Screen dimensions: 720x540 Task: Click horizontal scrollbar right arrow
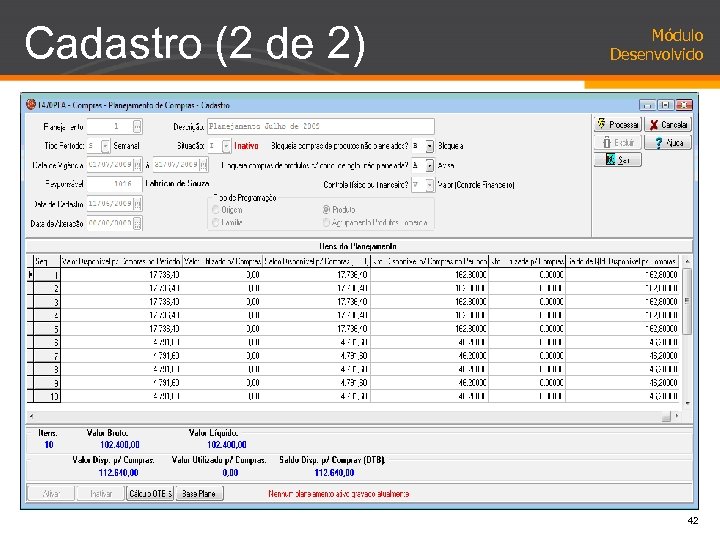(676, 416)
